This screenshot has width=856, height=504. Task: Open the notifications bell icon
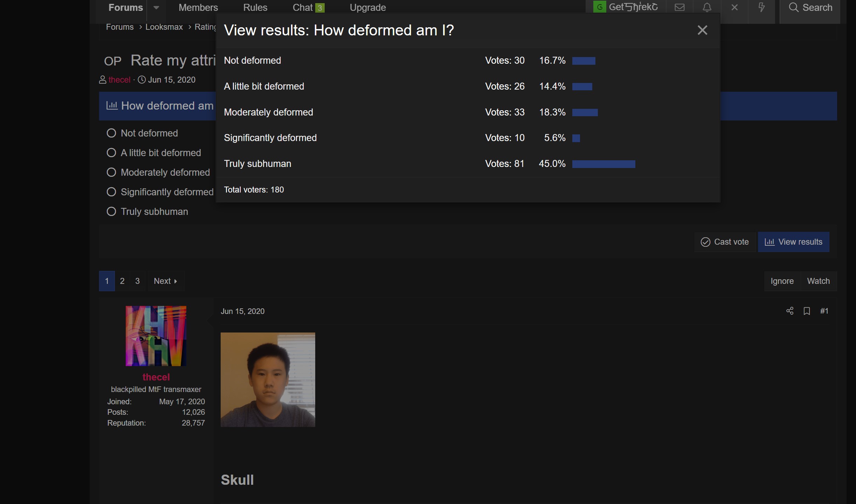coord(707,7)
